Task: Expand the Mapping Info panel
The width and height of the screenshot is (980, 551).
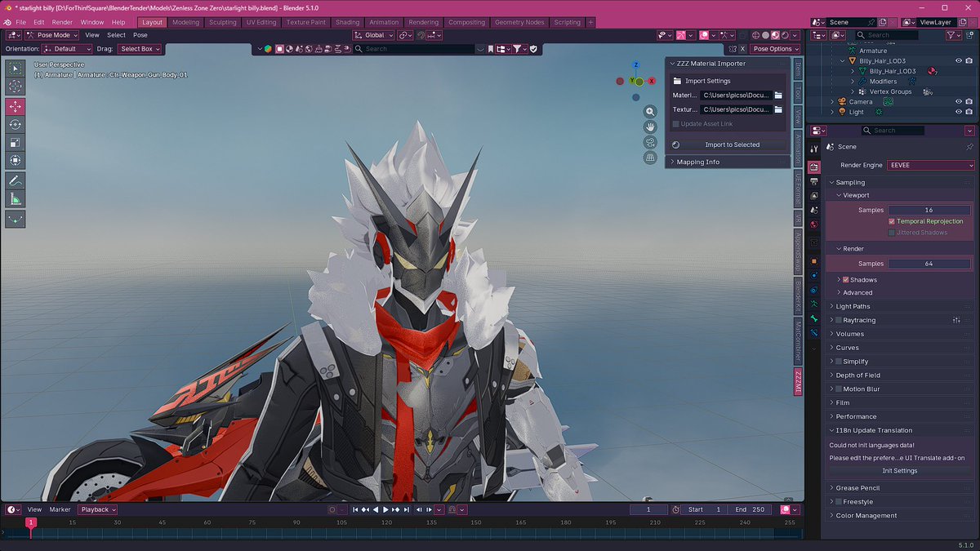Action: (x=727, y=162)
